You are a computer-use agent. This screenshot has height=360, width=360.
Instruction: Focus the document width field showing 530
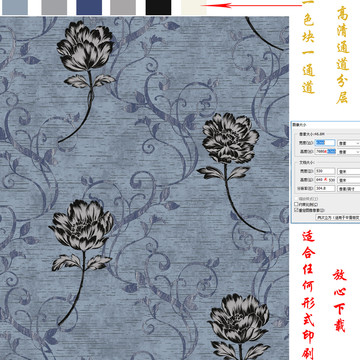tap(325, 171)
